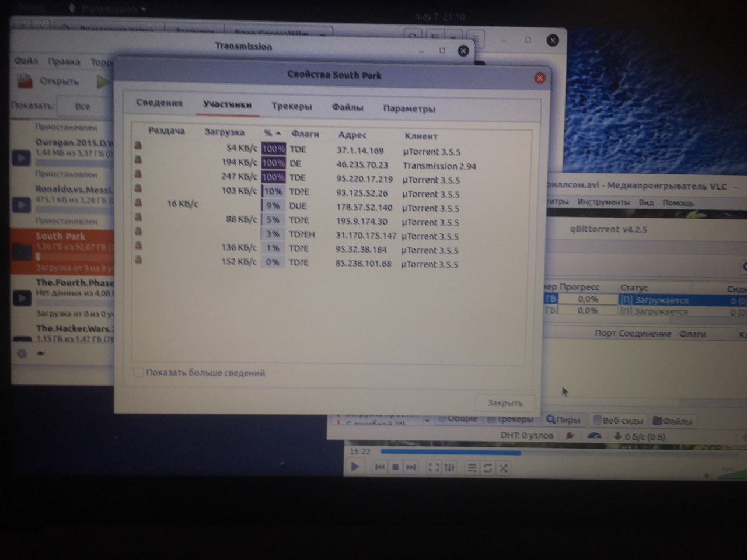Open Инструменты menu in VLC
The image size is (747, 560).
[x=603, y=202]
